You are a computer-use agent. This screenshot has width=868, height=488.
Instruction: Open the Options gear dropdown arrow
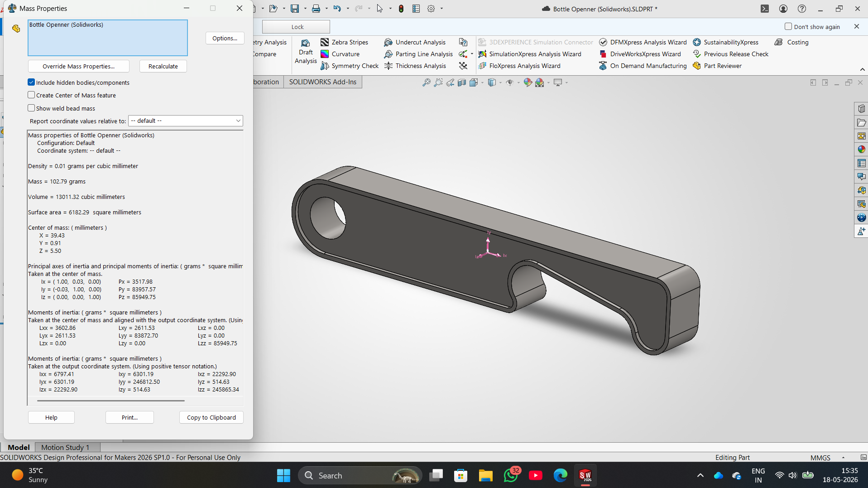pos(441,9)
